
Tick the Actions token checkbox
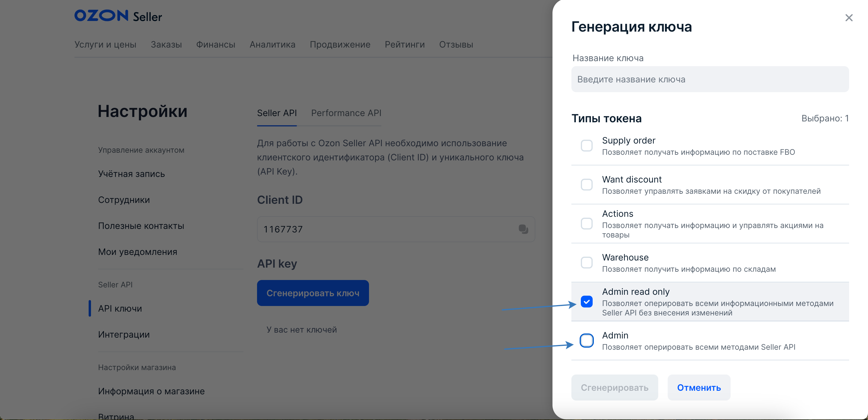[586, 224]
